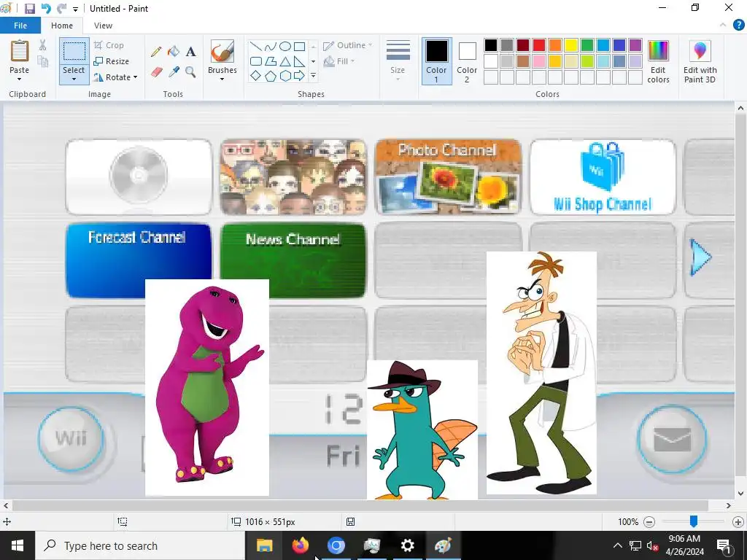Open the shape Fill dropdown

coord(339,61)
